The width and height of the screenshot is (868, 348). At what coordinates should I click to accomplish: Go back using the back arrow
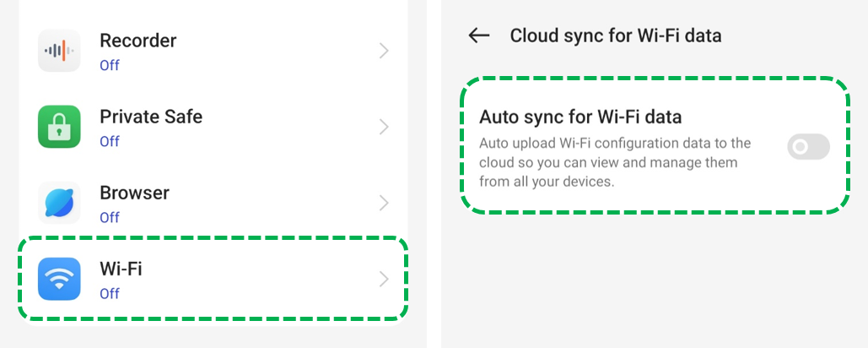(x=479, y=35)
